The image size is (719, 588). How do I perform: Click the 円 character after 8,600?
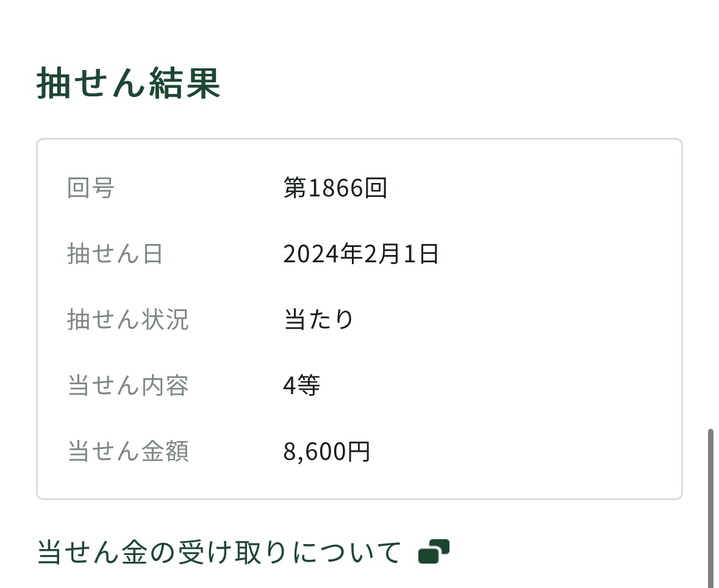359,451
